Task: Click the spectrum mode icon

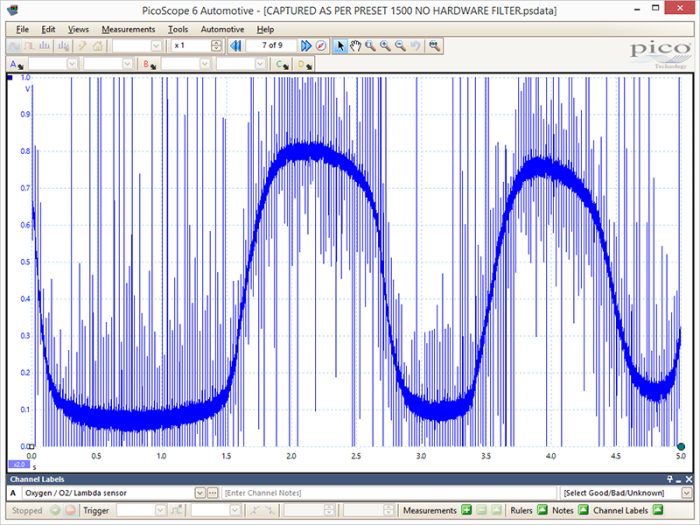Action: tap(45, 46)
